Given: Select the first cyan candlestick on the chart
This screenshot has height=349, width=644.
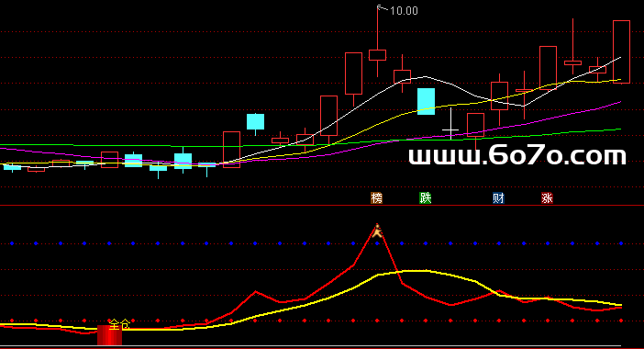Looking at the screenshot, I should pyautogui.click(x=12, y=167).
